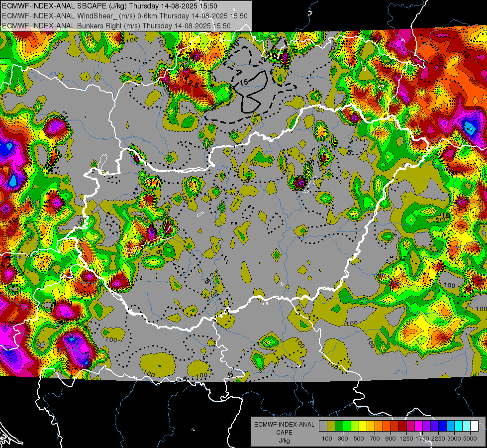Click the 1750 legend scale value

[x=422, y=439]
